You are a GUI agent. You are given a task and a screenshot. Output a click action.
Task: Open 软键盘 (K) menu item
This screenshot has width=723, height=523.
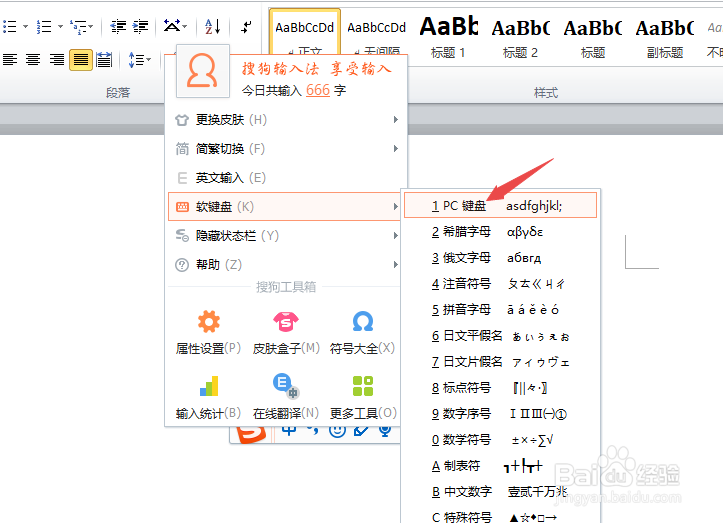pos(284,207)
